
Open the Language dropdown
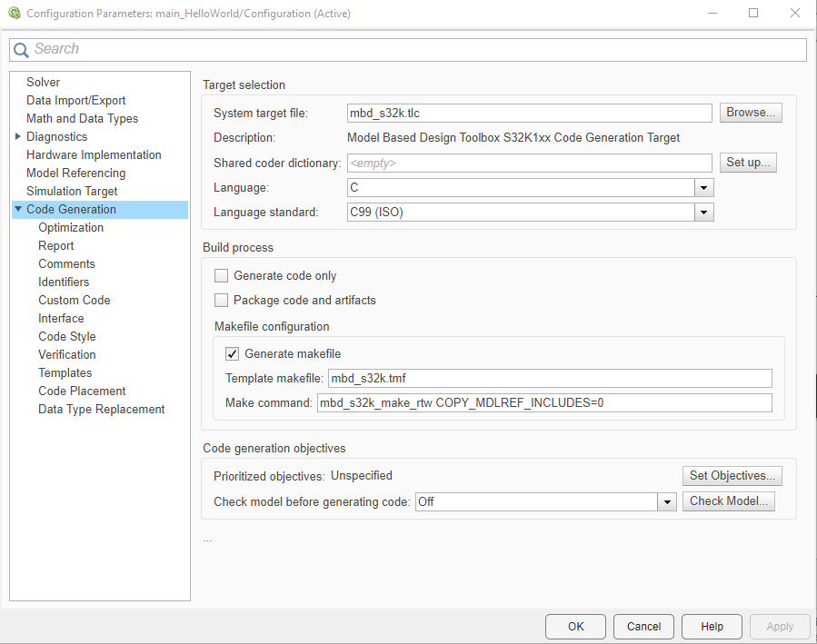tap(703, 187)
